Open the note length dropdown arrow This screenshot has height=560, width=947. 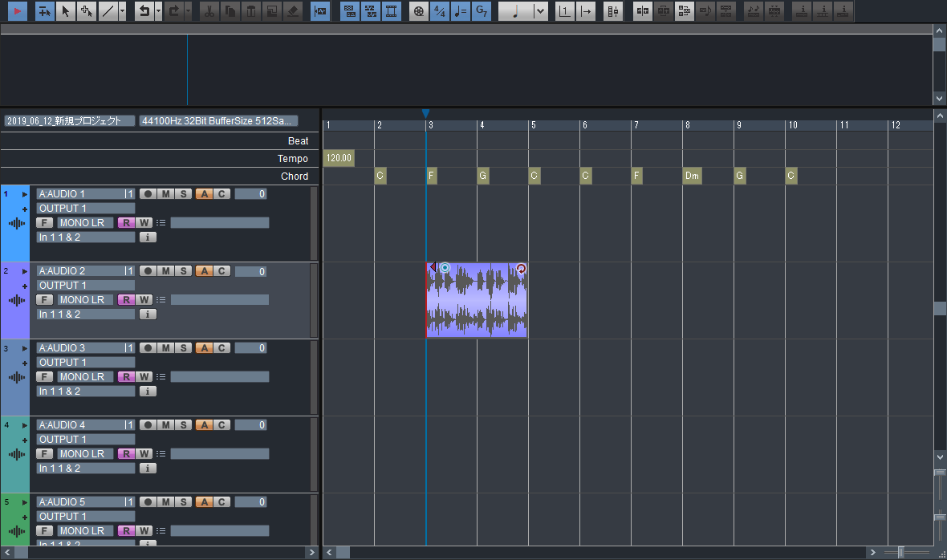click(539, 11)
